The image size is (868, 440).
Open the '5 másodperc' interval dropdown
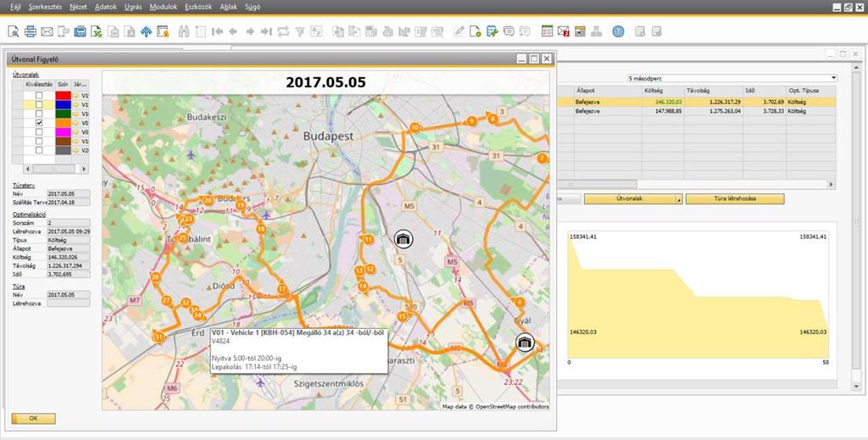coord(834,79)
